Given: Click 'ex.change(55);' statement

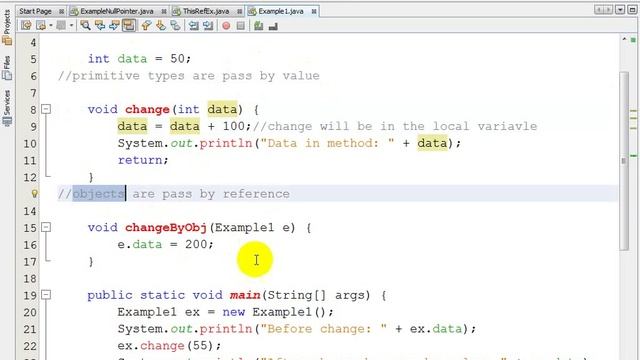Looking at the screenshot, I should pos(169,346).
